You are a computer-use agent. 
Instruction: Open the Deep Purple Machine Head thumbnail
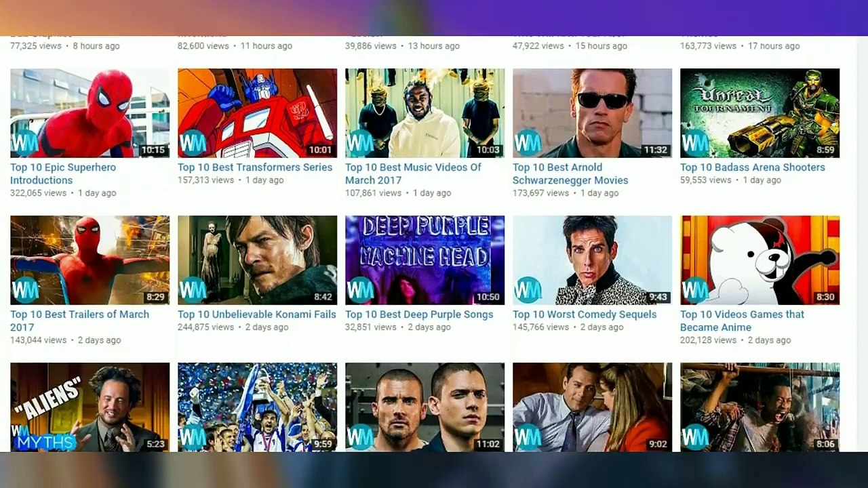pyautogui.click(x=425, y=260)
